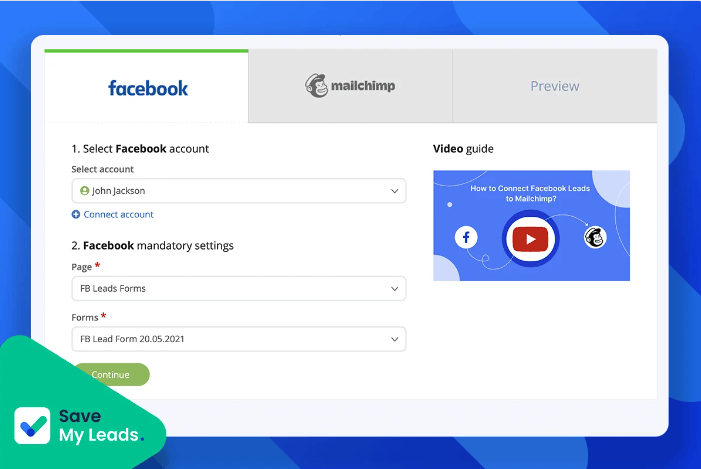This screenshot has height=469, width=701.
Task: Click the Connect account link
Action: 118,215
